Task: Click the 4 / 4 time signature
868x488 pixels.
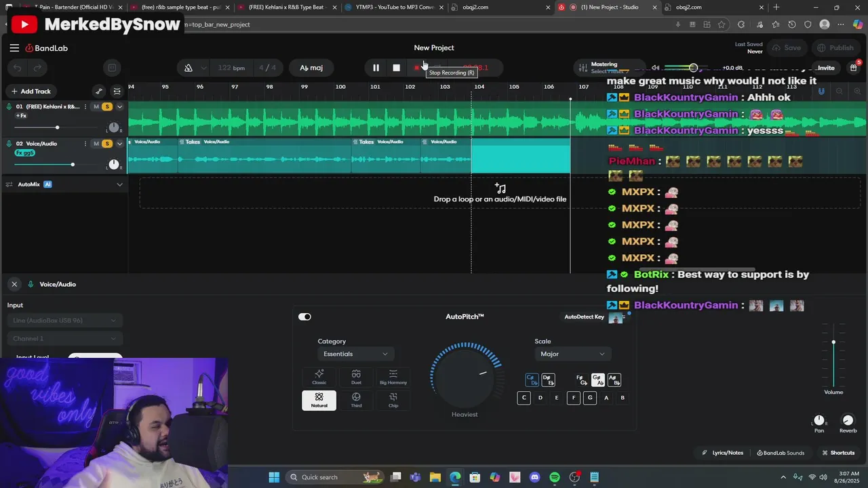Action: pos(267,68)
